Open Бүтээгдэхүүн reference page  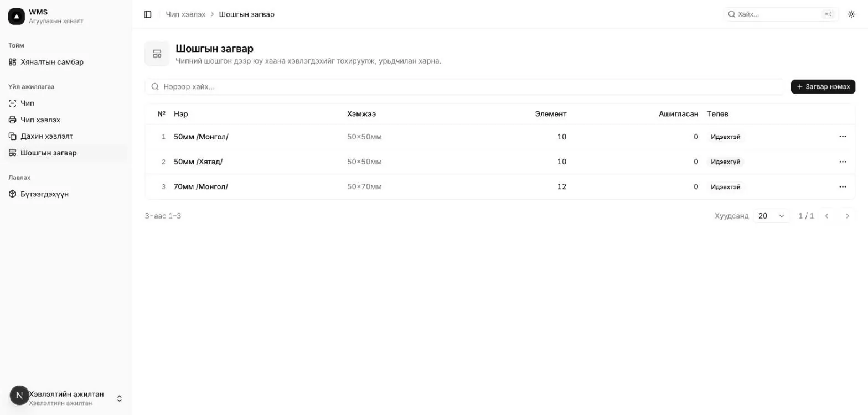[66, 194]
